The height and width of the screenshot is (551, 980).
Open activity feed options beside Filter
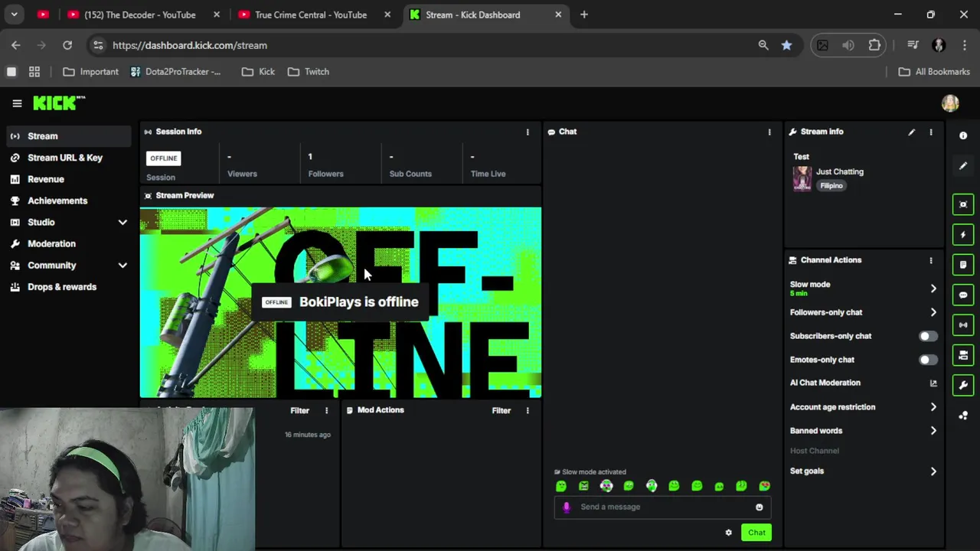coord(326,411)
